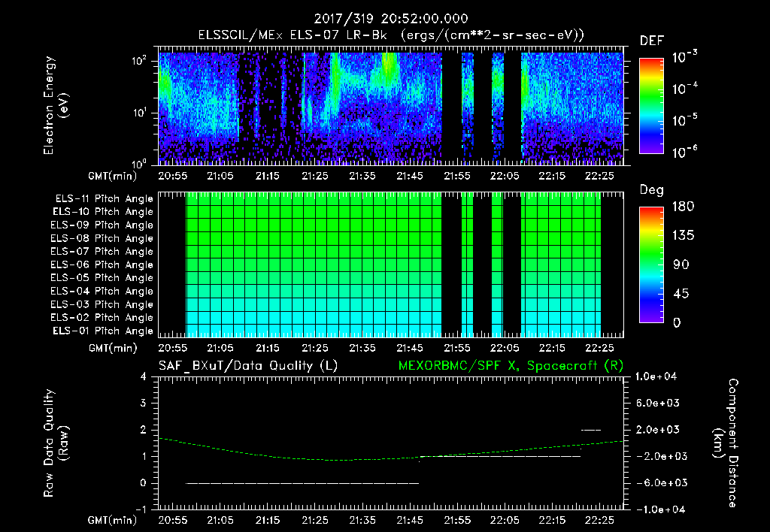This screenshot has width=770, height=532.
Task: Click the 'DEF' legend heading
Action: tap(651, 41)
